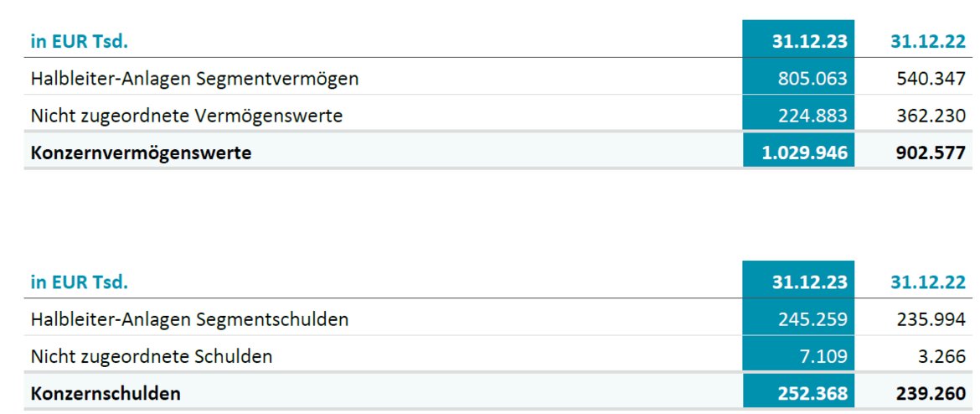Screen dimensions: 980x414
Task: Select the total 252.368
Action: [x=812, y=393]
